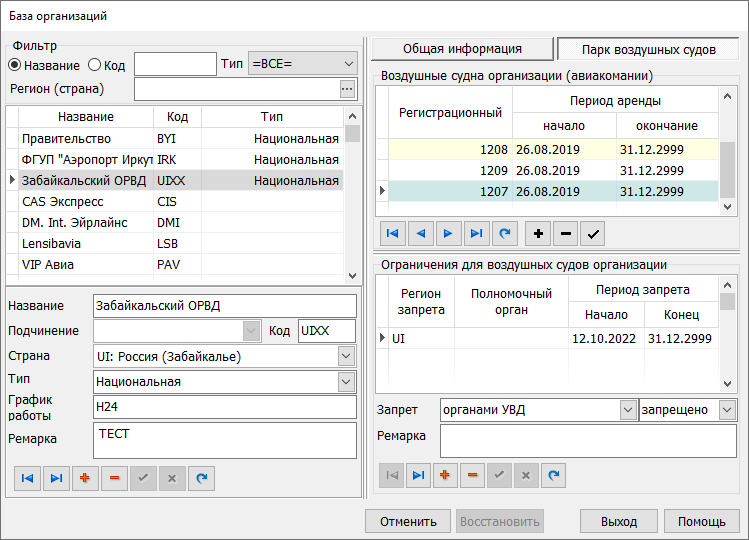Screen dimensions: 749x540
Task: Go to next aircraft record
Action: click(450, 234)
